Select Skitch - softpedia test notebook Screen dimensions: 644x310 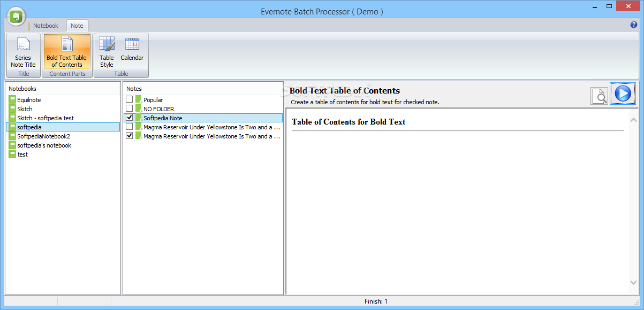46,118
